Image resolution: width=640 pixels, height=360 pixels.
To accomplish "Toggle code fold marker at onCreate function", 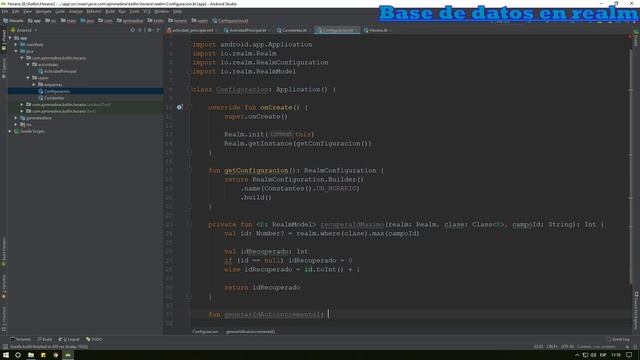I will click(189, 107).
